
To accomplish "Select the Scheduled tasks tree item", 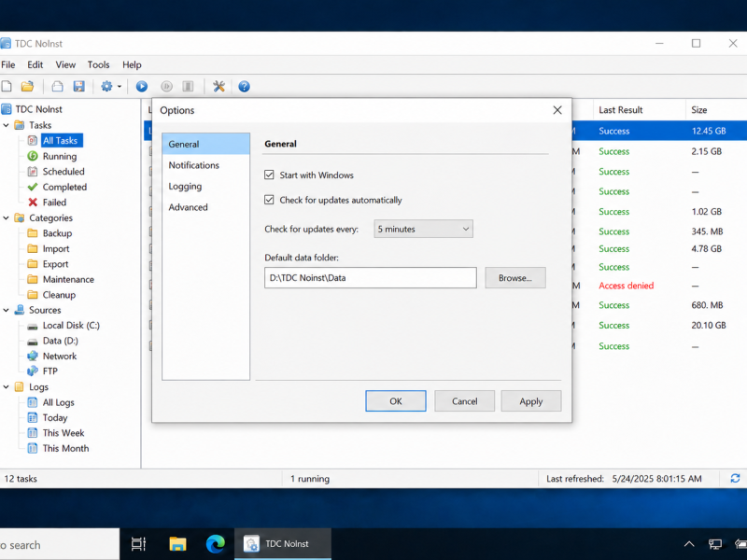I will point(63,172).
